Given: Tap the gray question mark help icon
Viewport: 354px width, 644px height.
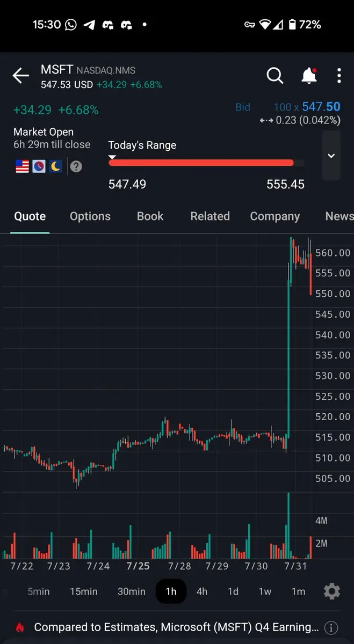Looking at the screenshot, I should click(76, 166).
